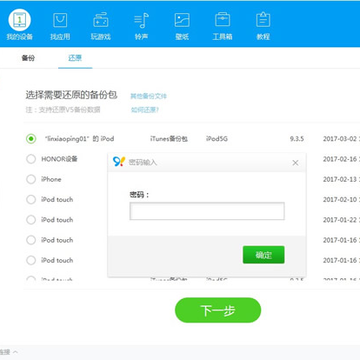Select the iPod touch backup dated 2017-02-10
The width and height of the screenshot is (360, 360).
coord(31,200)
